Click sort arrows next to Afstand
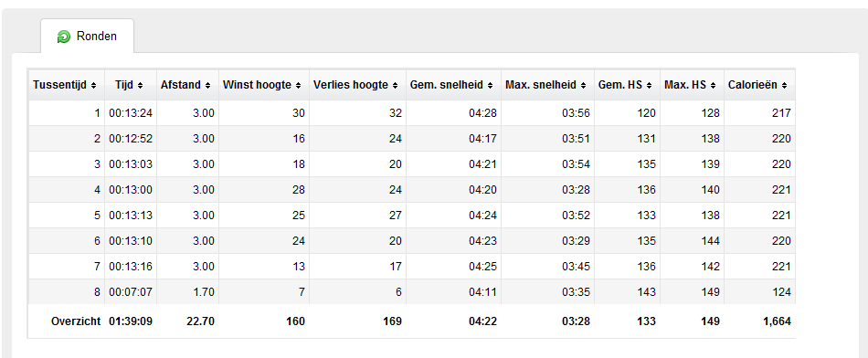 coord(207,85)
